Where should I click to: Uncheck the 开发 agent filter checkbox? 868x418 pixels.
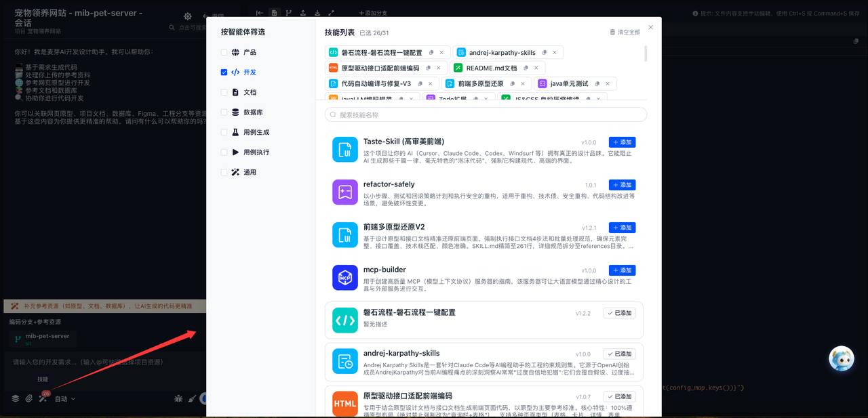[224, 72]
